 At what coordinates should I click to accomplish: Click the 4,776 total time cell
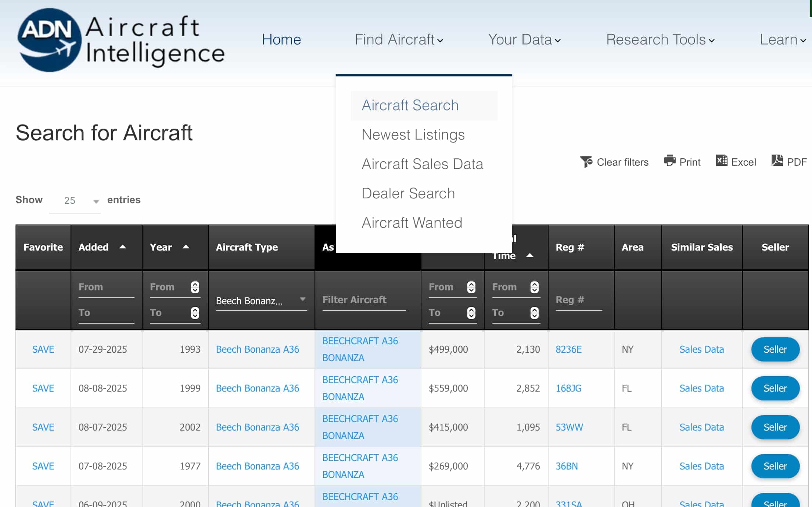coord(516,466)
